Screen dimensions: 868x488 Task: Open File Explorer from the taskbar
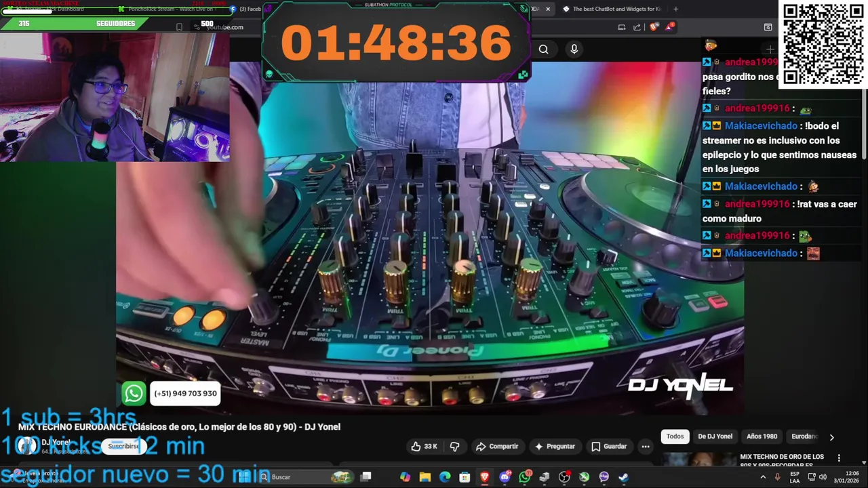tap(425, 477)
